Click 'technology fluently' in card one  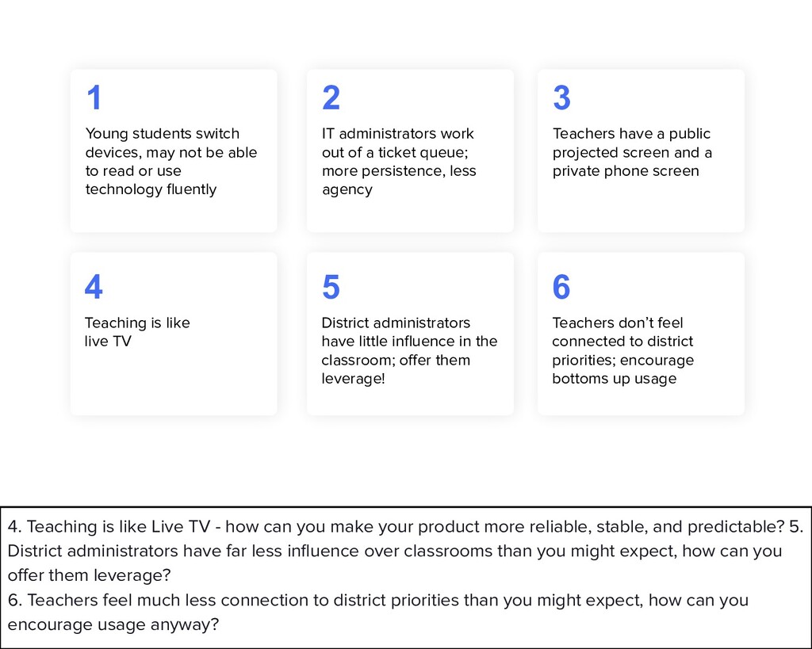(x=151, y=189)
